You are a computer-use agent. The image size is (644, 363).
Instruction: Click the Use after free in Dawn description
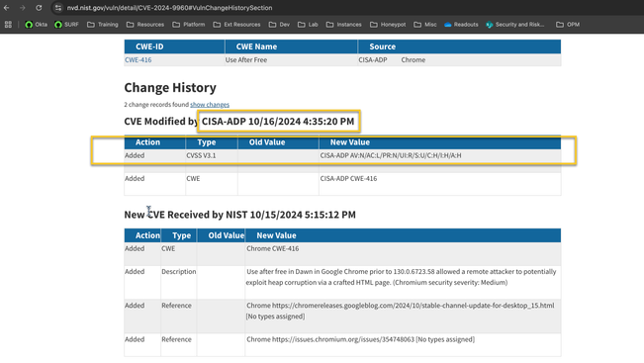pos(402,277)
